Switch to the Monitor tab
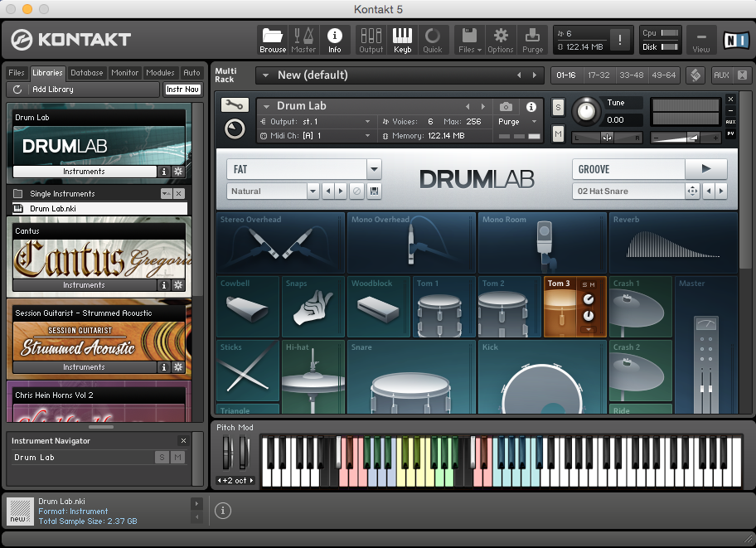This screenshot has height=548, width=756. point(125,73)
